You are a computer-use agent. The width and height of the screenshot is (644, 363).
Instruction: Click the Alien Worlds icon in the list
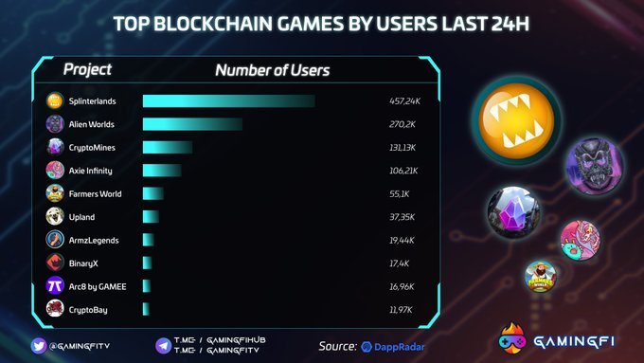(55, 124)
